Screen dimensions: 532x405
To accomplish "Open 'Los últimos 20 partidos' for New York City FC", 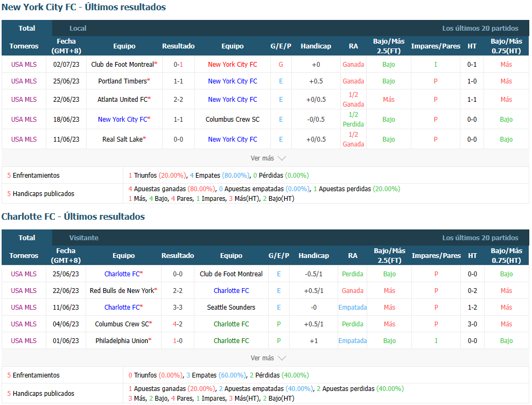I will click(x=480, y=28).
